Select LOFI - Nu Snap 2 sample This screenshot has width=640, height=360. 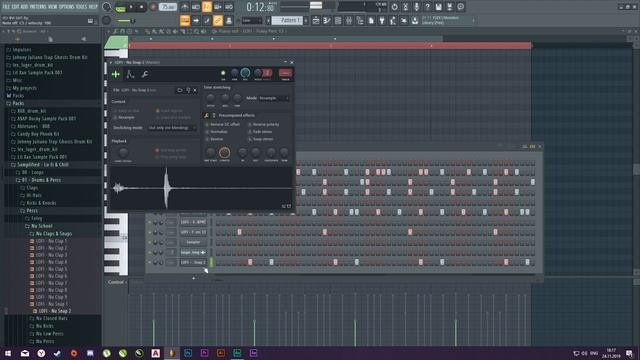click(51, 311)
